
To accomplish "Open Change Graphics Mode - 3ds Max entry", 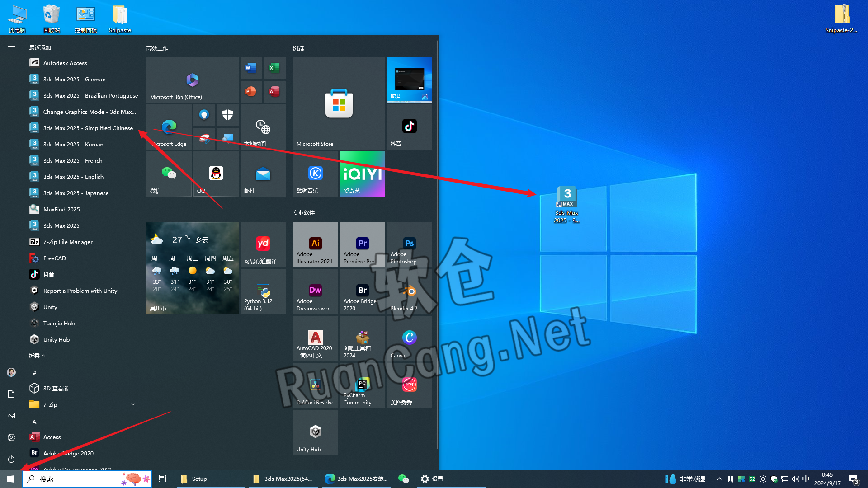I will 84,112.
